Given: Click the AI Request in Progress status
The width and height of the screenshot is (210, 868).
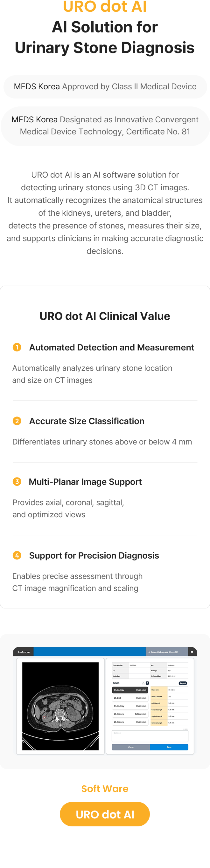Looking at the screenshot, I should (163, 652).
